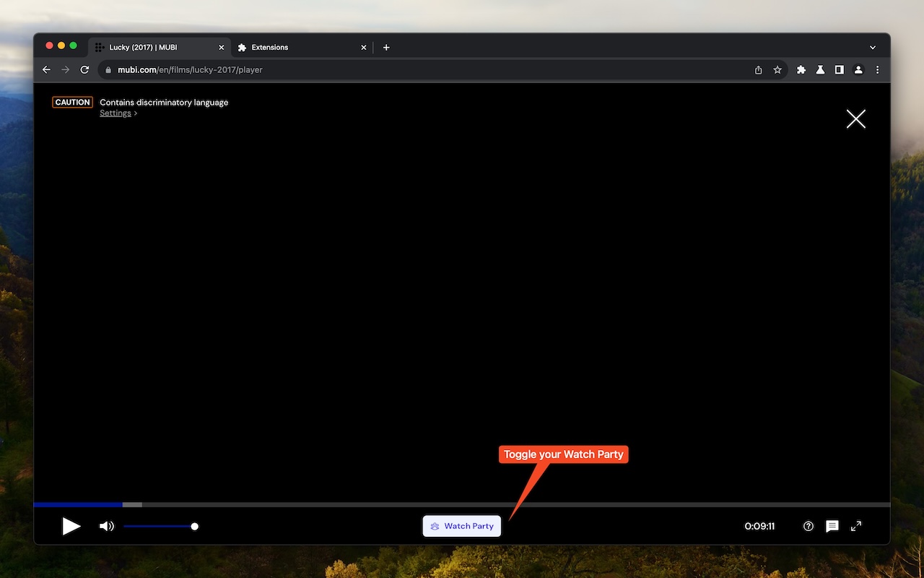Adjust the volume slider handle
This screenshot has height=578, width=924.
click(194, 526)
